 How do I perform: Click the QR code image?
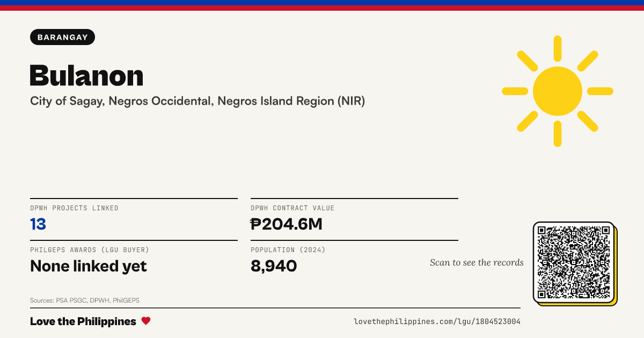tap(574, 262)
